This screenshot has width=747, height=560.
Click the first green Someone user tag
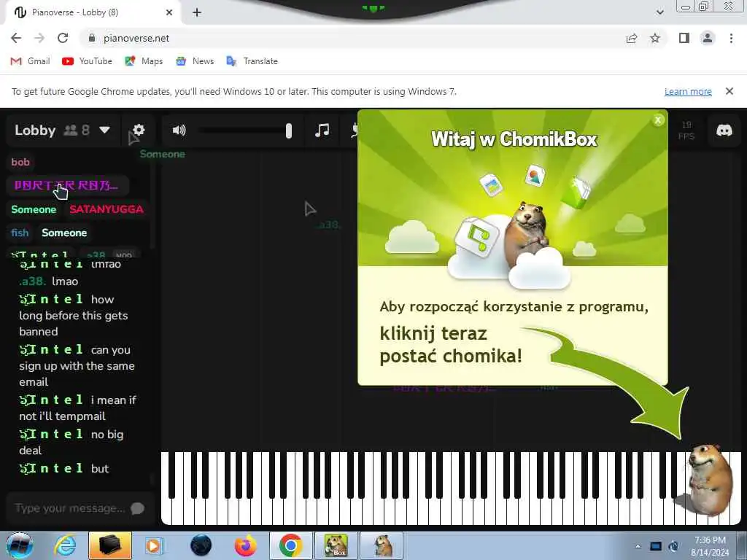(x=34, y=209)
